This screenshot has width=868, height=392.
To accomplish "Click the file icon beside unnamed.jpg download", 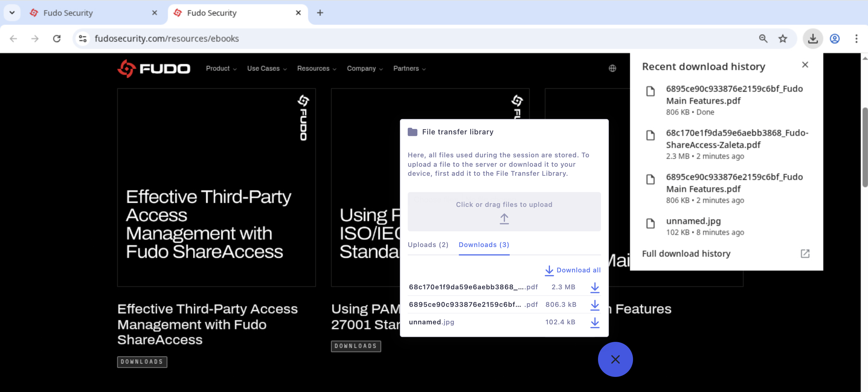I will pos(650,223).
